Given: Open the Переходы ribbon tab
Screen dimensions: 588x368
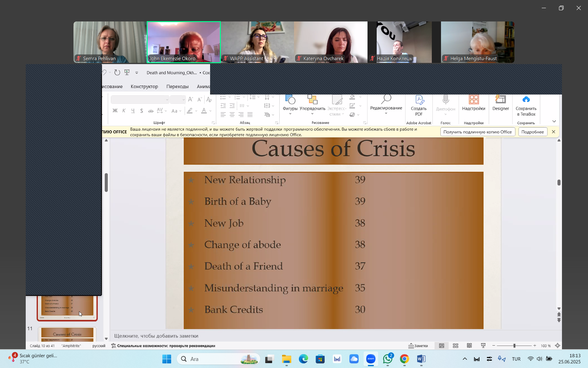Looking at the screenshot, I should (177, 86).
